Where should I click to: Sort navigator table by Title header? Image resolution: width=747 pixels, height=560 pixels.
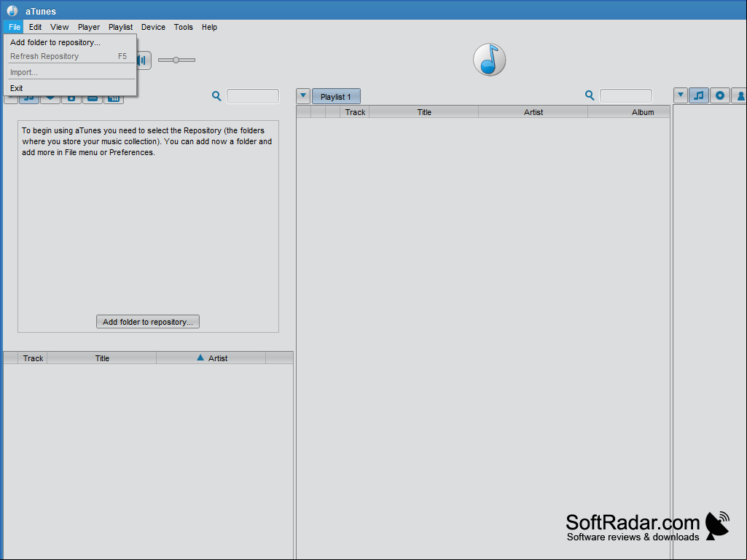tap(102, 358)
